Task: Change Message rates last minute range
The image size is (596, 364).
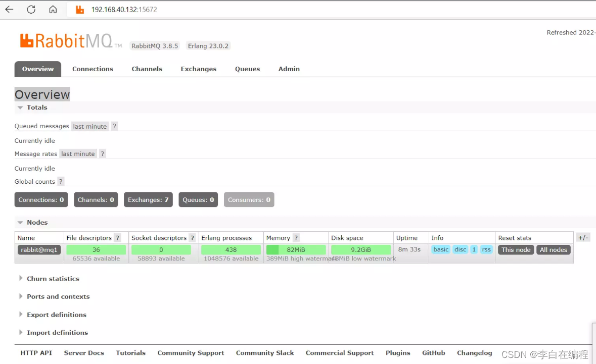Action: (78, 153)
